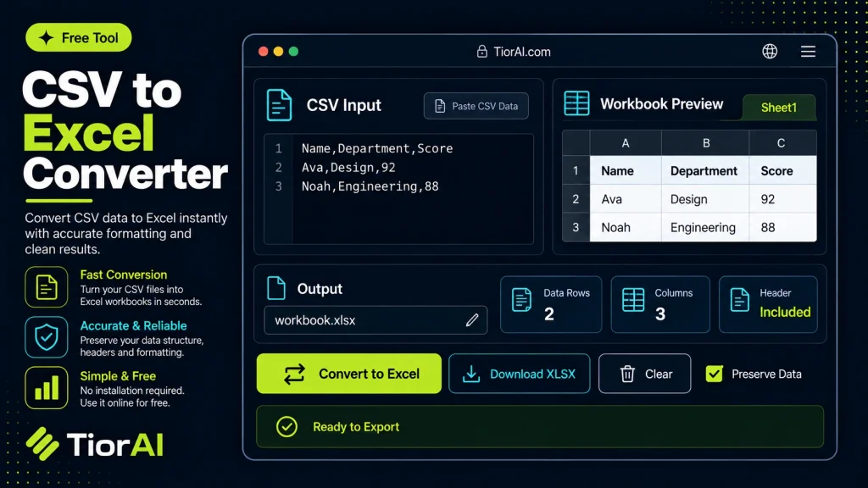Click the trash can icon on Clear
Screen dimensions: 868x488
click(x=627, y=374)
